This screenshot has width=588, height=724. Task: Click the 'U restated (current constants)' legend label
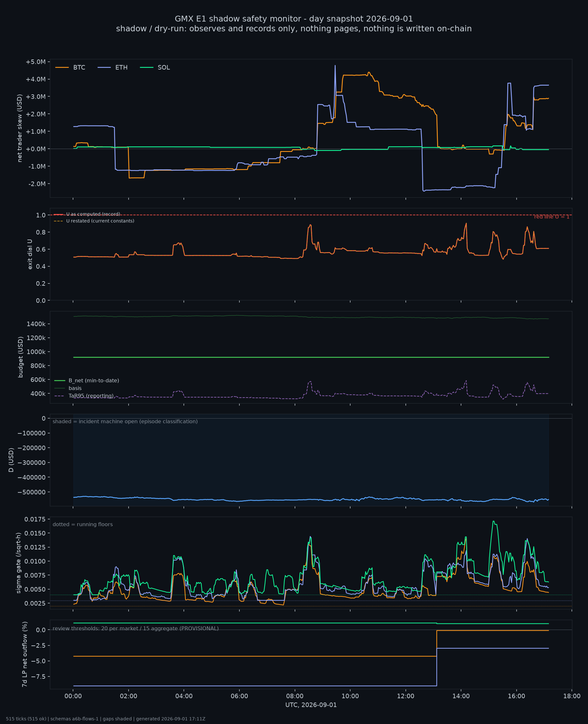point(100,221)
